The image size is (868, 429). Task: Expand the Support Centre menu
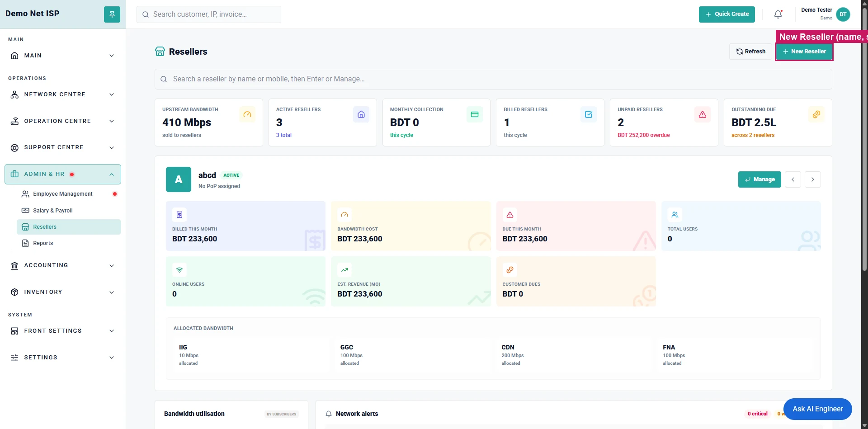point(63,147)
